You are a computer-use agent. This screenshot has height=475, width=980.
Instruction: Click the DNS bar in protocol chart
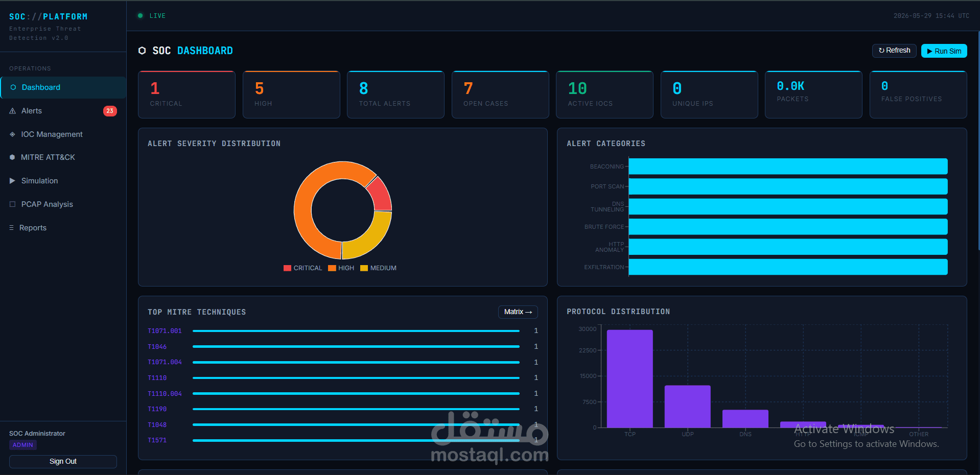(745, 419)
